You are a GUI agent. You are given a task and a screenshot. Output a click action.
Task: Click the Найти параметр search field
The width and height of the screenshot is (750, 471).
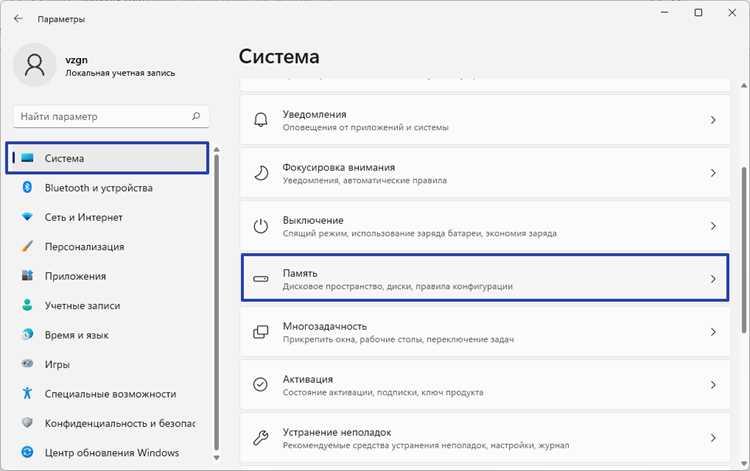pyautogui.click(x=111, y=116)
